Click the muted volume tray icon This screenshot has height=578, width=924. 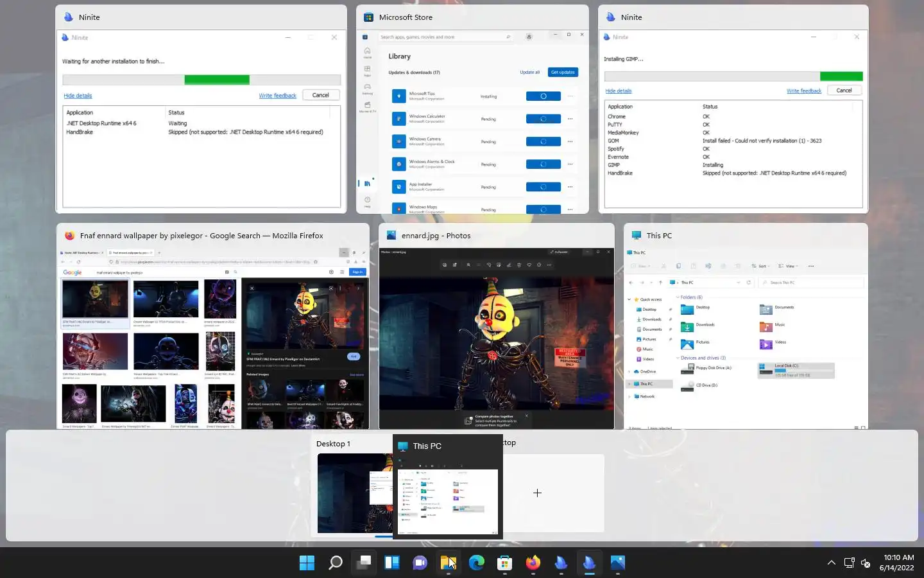pos(866,563)
